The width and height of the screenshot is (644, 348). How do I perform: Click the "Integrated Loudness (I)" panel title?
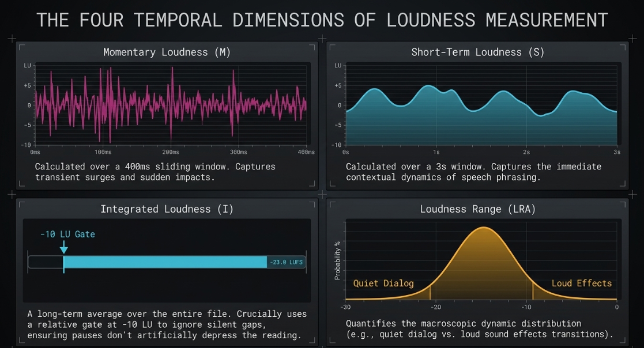pos(167,209)
